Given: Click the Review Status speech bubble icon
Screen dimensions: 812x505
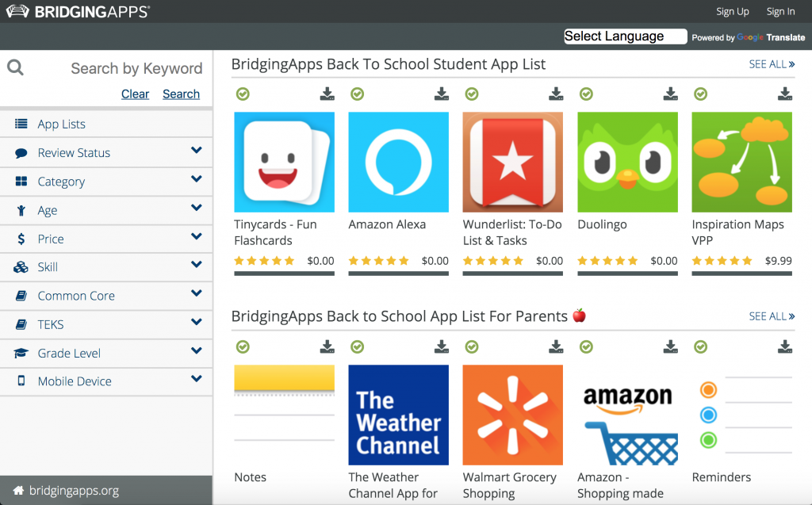Looking at the screenshot, I should coord(21,153).
